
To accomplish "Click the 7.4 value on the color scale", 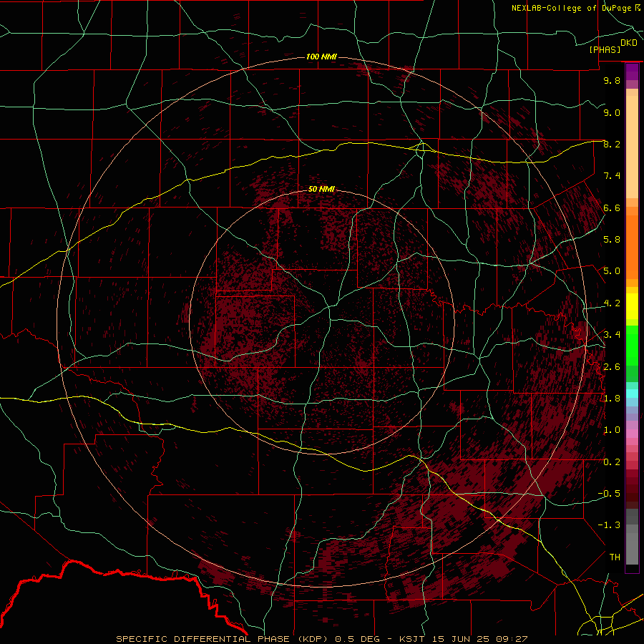I will point(612,176).
